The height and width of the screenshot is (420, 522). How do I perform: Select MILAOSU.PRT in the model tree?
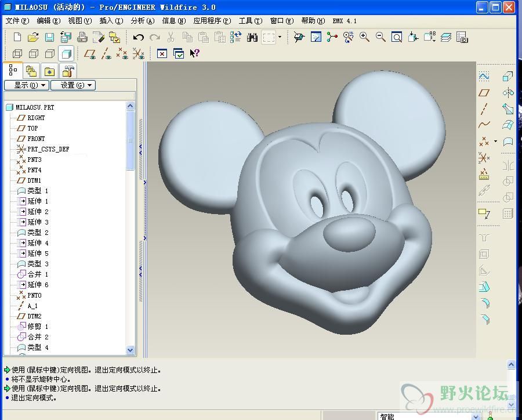point(35,107)
